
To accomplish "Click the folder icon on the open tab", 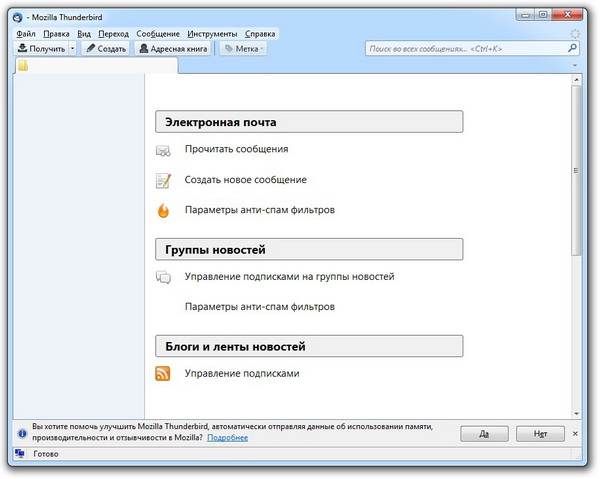I will [23, 66].
